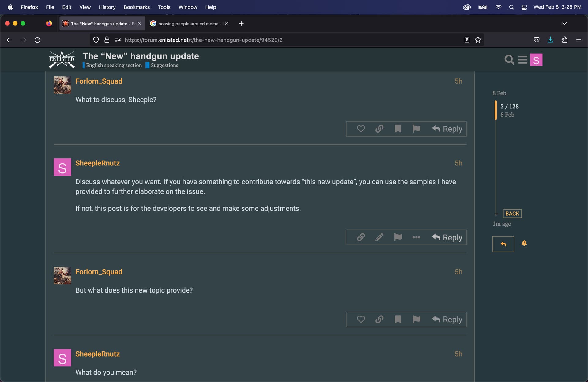Screen dimensions: 588x382
Task: Flag Forlorn_Squad's 'What to discuss' post
Action: [x=416, y=129]
